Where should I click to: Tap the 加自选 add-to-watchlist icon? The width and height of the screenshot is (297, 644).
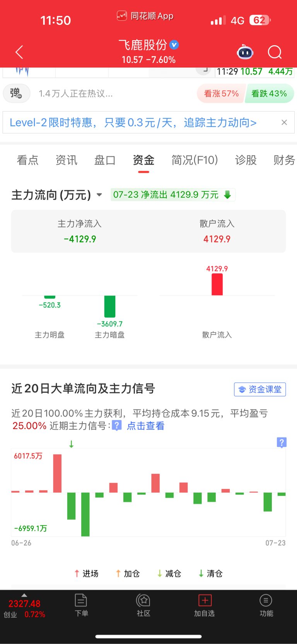pyautogui.click(x=205, y=605)
